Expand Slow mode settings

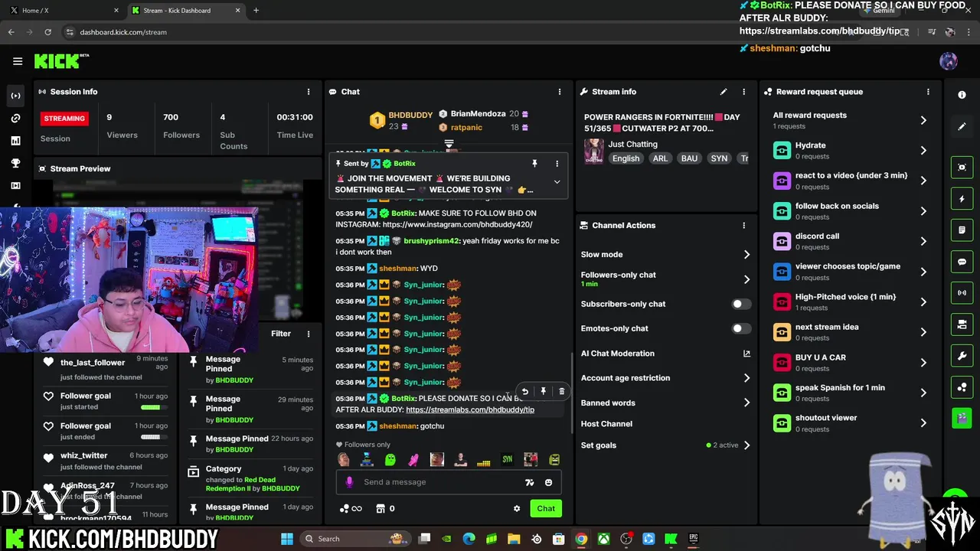pyautogui.click(x=665, y=255)
